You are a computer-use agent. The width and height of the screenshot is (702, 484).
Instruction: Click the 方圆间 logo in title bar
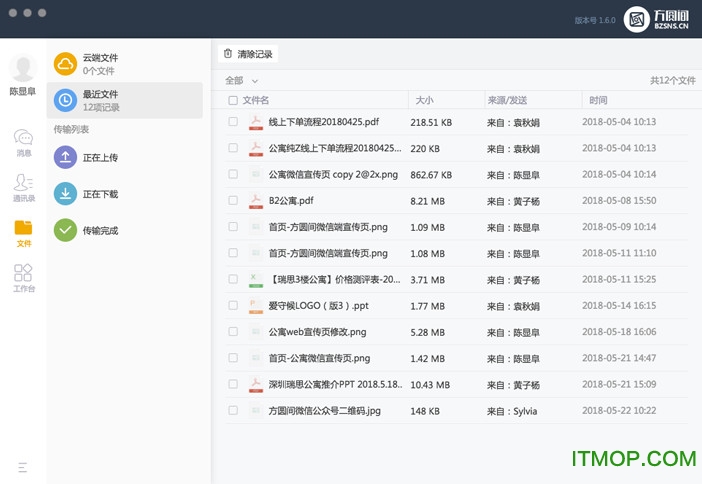point(656,19)
